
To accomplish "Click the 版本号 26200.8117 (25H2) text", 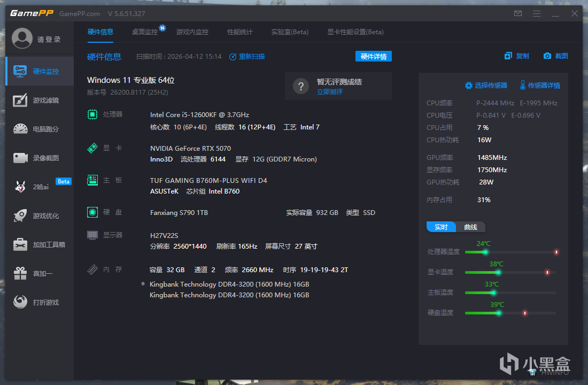I will [128, 93].
